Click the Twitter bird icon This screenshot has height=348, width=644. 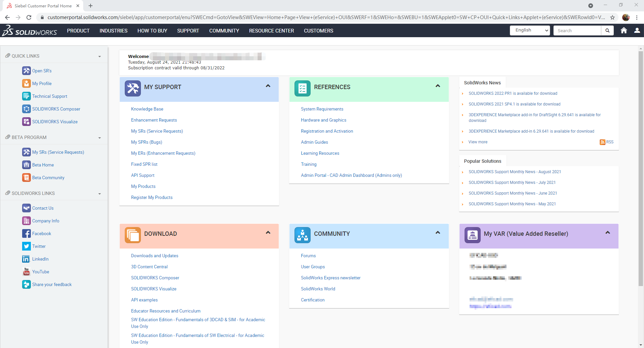click(x=26, y=246)
